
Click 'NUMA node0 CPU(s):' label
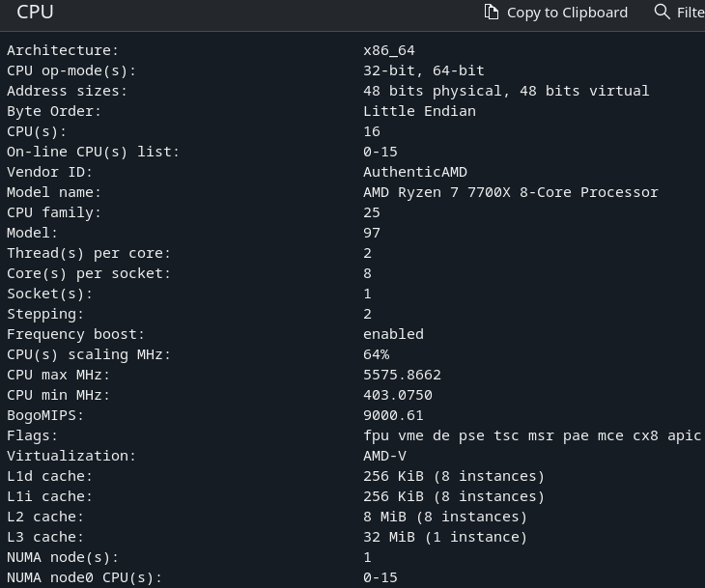pos(84,577)
